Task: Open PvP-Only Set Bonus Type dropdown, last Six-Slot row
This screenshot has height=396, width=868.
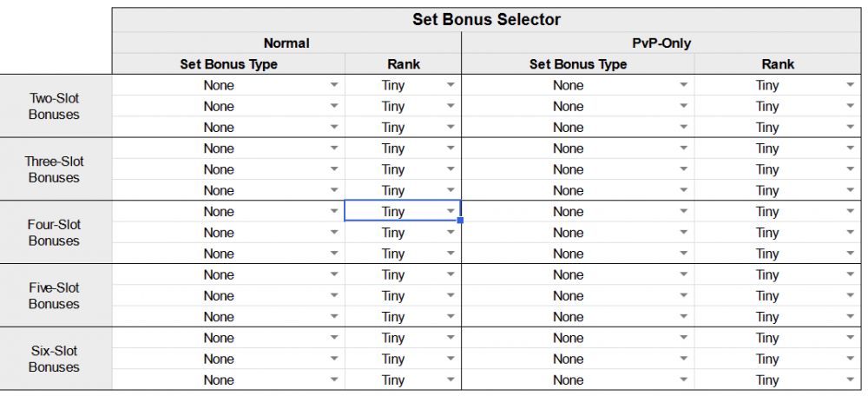Action: 684,379
